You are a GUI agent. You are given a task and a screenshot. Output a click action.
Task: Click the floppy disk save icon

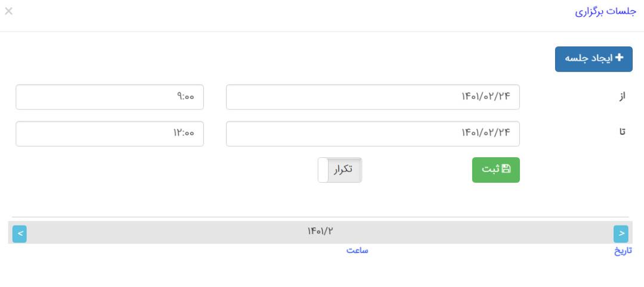[506, 169]
